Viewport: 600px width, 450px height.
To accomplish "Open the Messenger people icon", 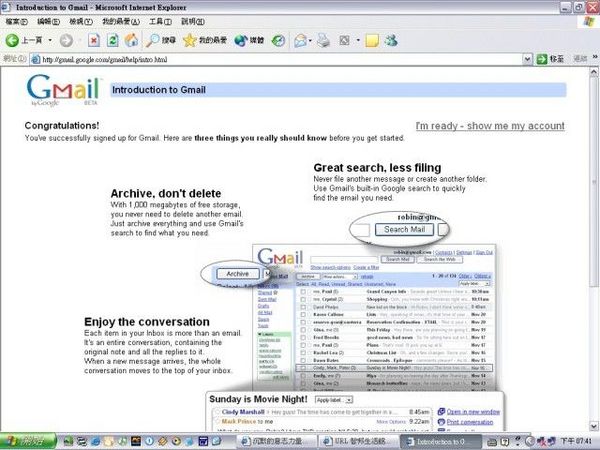I will tap(391, 40).
